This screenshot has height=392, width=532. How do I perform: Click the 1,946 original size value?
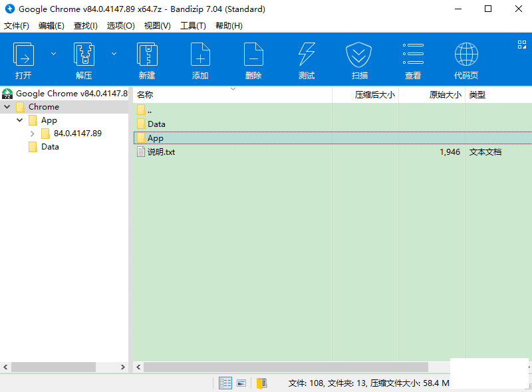[450, 152]
